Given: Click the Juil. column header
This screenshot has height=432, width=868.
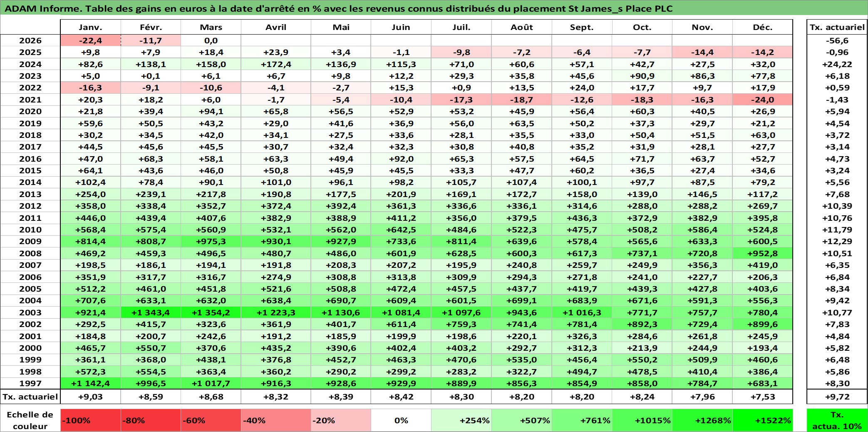Looking at the screenshot, I should (461, 27).
